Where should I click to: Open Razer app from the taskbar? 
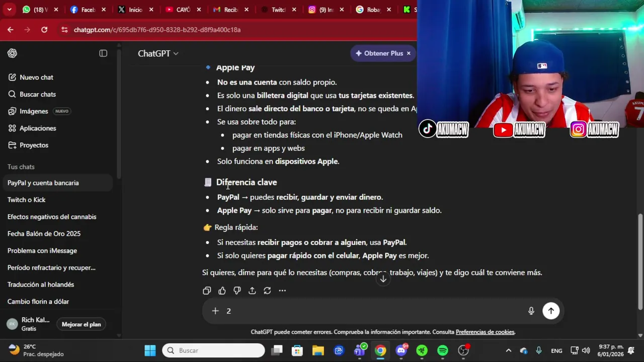click(x=422, y=350)
